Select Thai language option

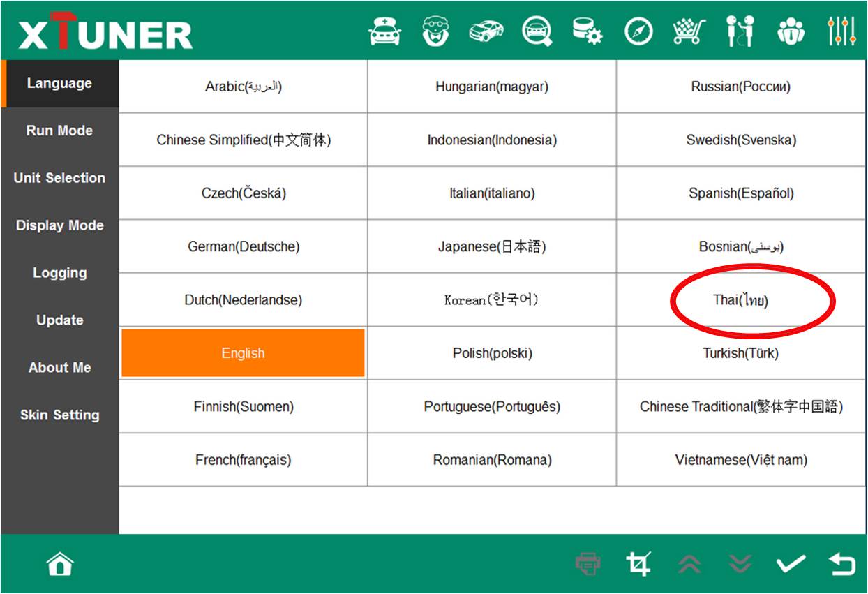pos(740,300)
